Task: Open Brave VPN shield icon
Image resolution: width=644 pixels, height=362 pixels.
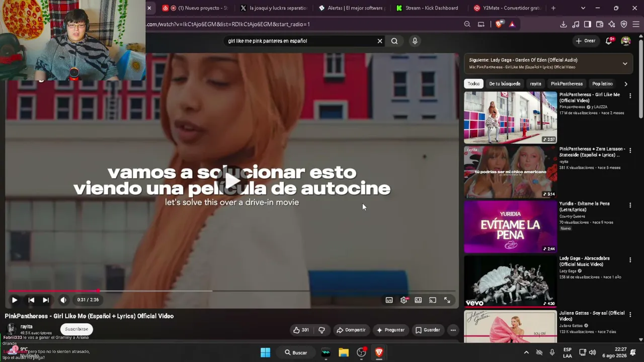Action: coord(624,24)
